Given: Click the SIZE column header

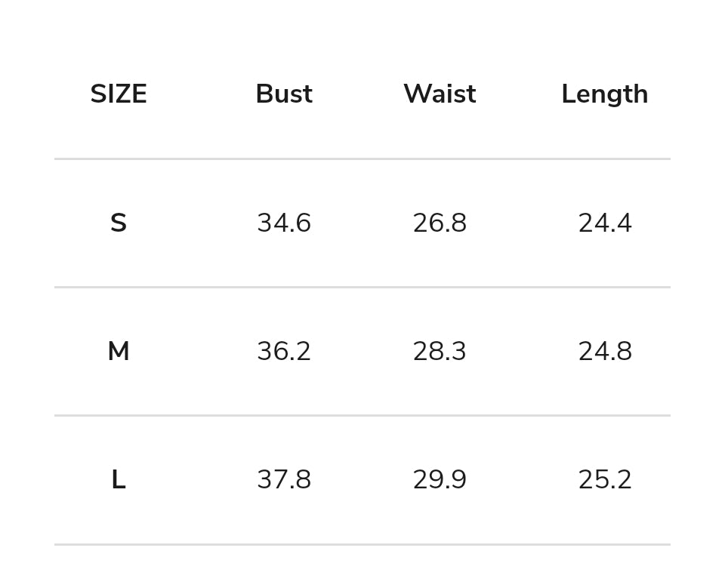Looking at the screenshot, I should (119, 94).
